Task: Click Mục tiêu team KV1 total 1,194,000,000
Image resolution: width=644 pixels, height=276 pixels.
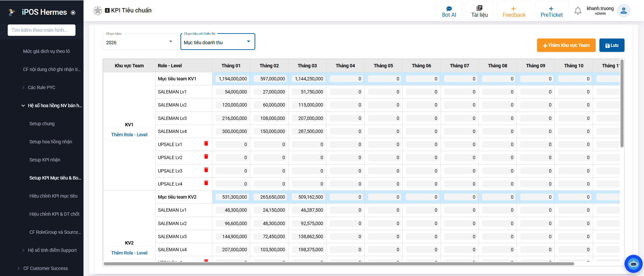Action: [231, 79]
